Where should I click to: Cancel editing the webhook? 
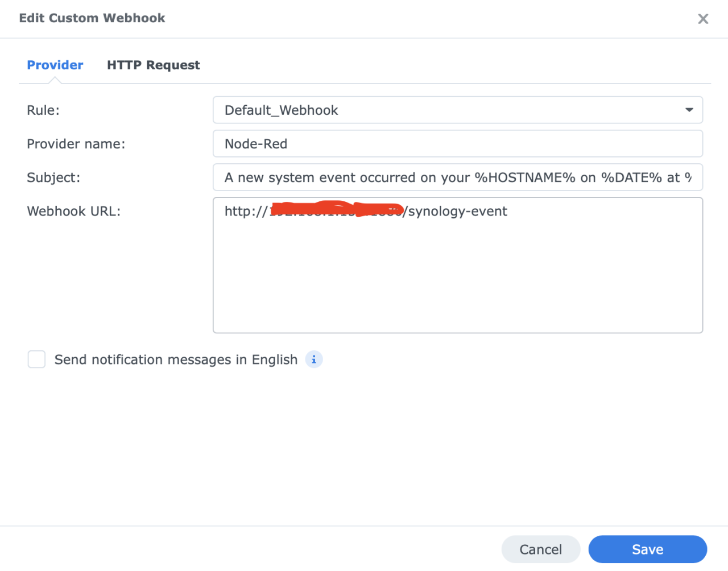[x=540, y=549]
